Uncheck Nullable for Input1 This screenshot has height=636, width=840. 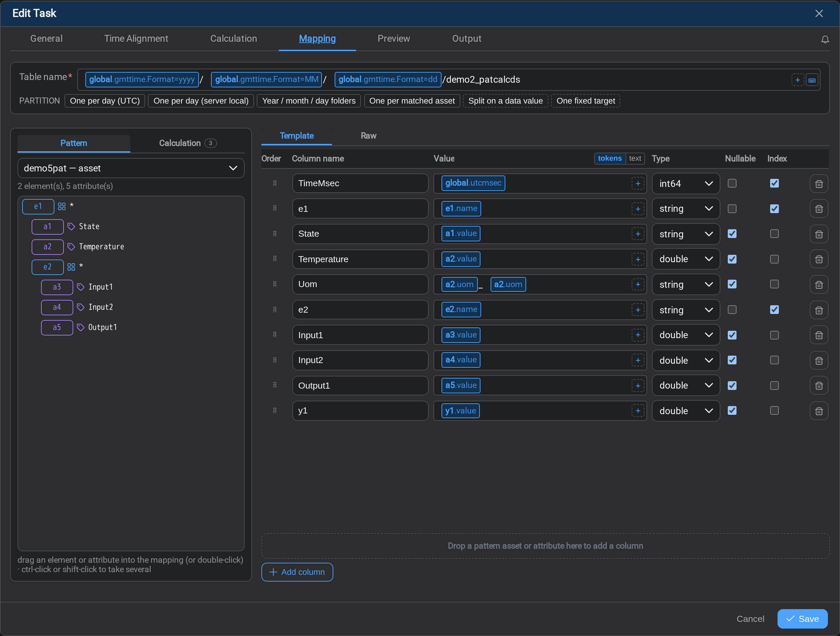(x=732, y=335)
